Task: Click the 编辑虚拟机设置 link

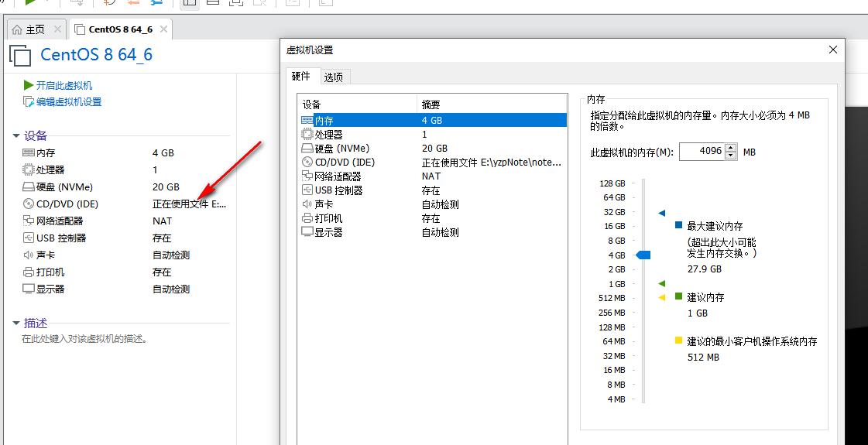Action: (x=69, y=102)
